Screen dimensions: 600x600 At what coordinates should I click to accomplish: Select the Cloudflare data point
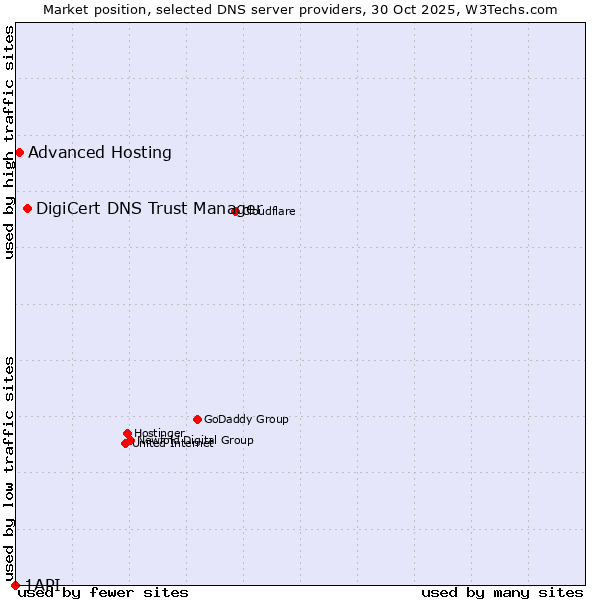point(236,211)
